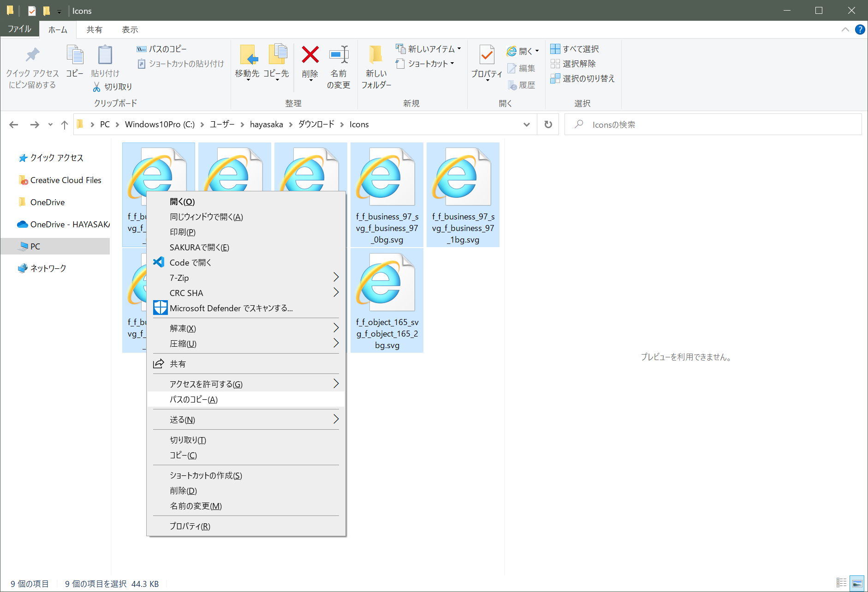Open the Help question mark icon
The width and height of the screenshot is (868, 592).
[x=860, y=30]
